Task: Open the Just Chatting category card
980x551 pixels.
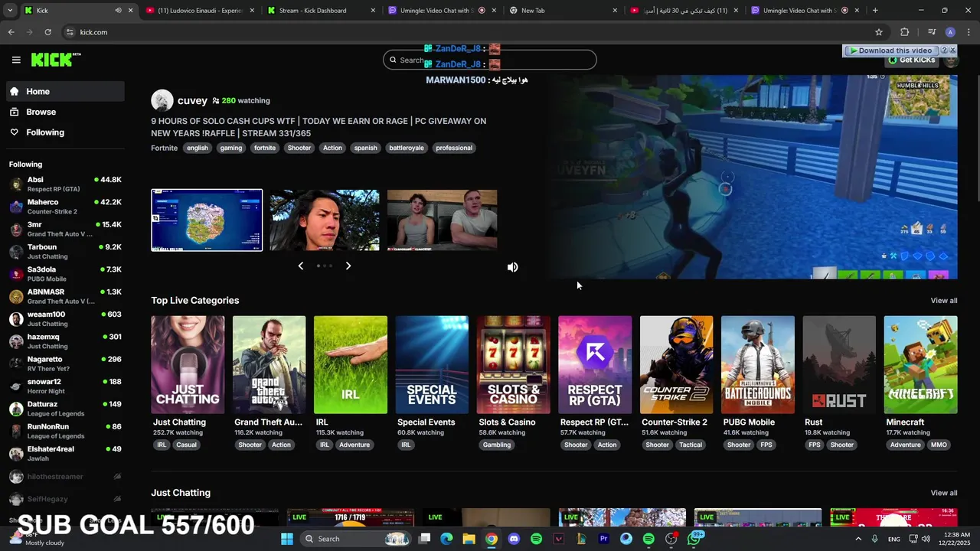Action: 188,365
